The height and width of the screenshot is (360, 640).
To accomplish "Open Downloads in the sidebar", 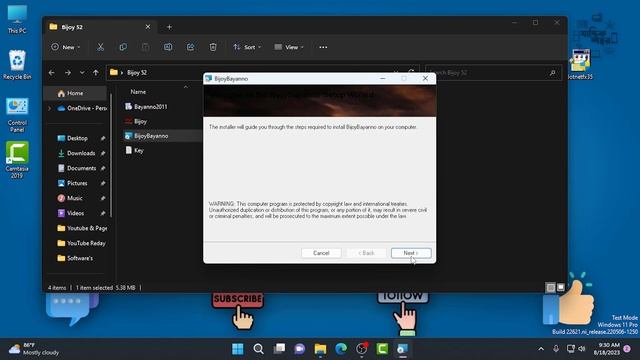I will coord(81,153).
